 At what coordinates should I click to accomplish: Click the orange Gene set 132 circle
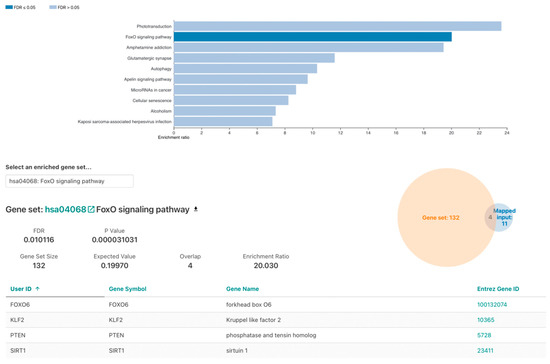click(441, 217)
